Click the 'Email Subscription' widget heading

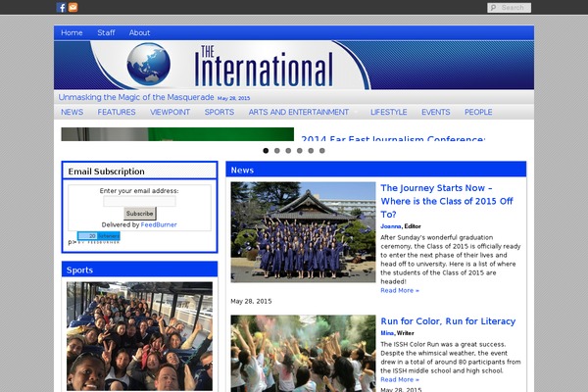click(106, 171)
